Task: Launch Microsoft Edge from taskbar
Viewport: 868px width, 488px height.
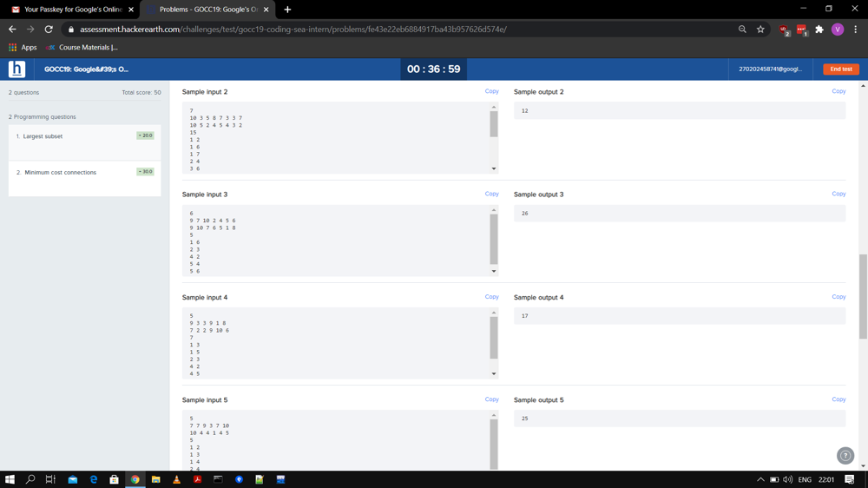Action: coord(94,479)
